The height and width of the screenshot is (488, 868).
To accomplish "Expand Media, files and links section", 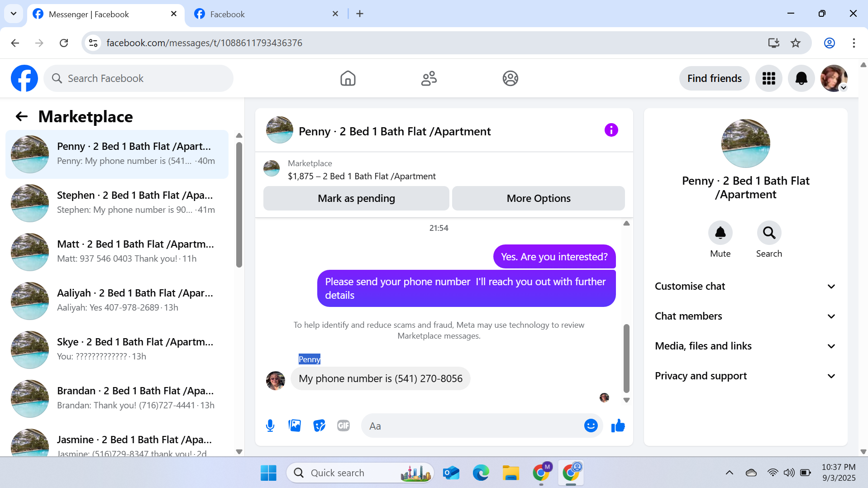I will coord(745,346).
